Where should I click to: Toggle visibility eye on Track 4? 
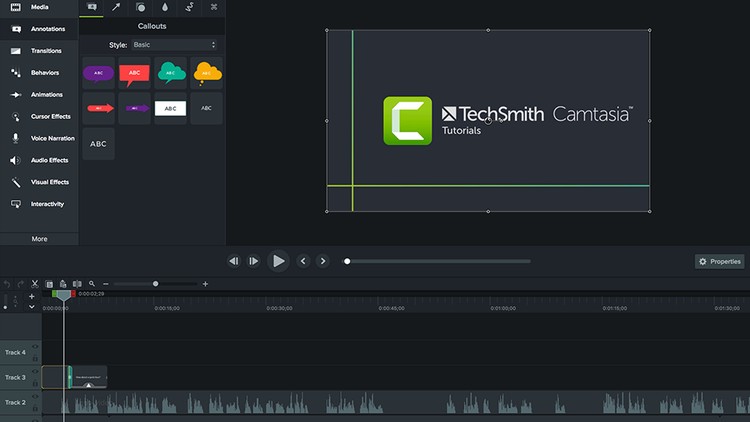coord(35,346)
